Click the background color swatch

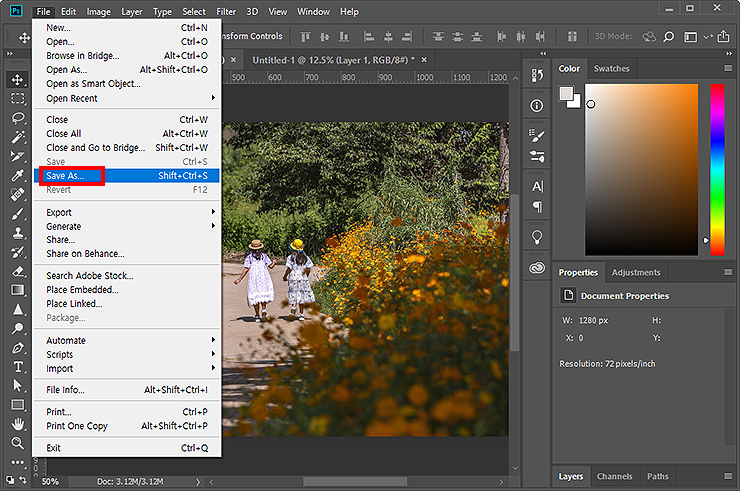[x=576, y=103]
